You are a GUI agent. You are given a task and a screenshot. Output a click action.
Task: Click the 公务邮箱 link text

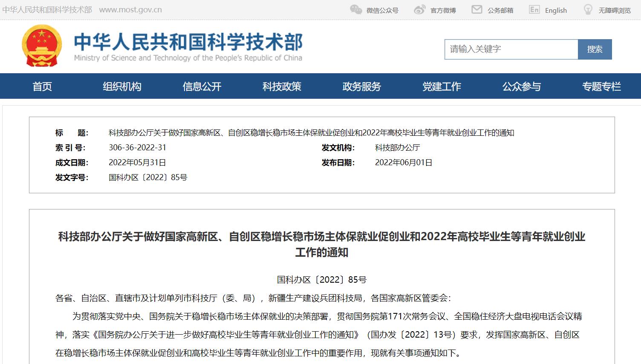[x=500, y=10]
